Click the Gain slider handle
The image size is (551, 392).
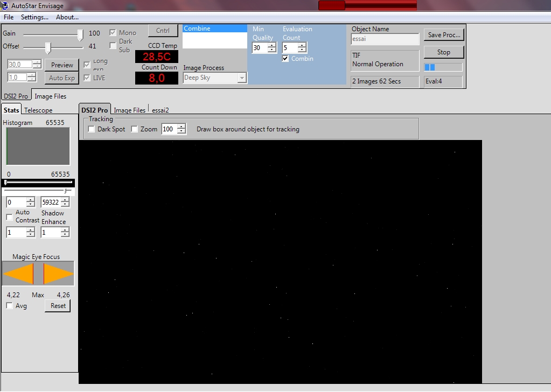[x=80, y=34]
